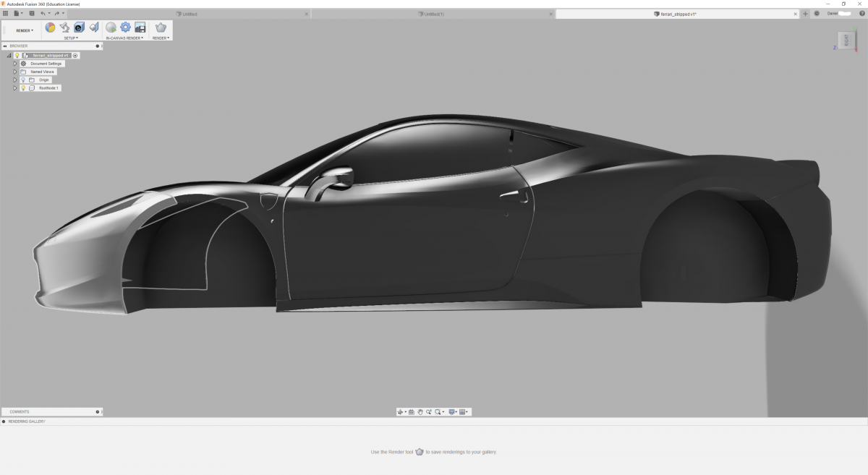
Task: Toggle the Origin folder lightbulb visibility
Action: pos(23,80)
